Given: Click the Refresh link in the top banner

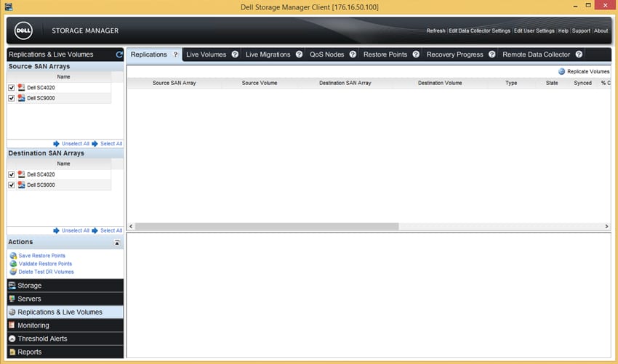Looking at the screenshot, I should coord(436,31).
